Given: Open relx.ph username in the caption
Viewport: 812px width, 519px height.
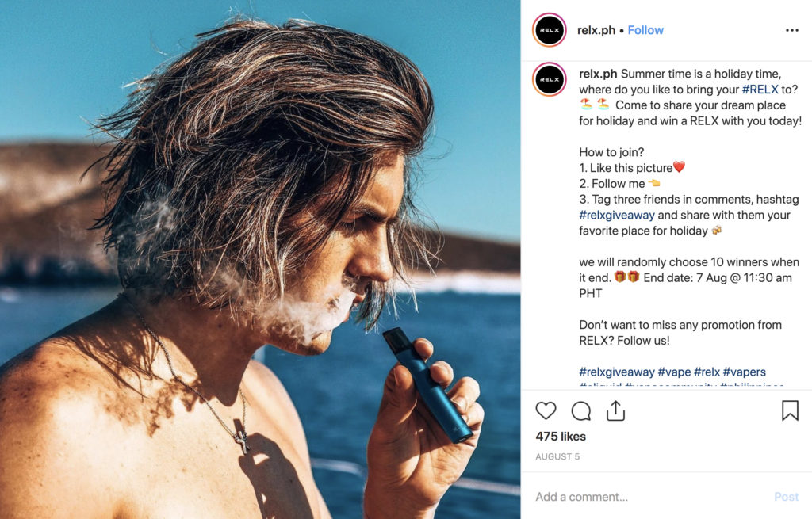Looking at the screenshot, I should pos(598,74).
